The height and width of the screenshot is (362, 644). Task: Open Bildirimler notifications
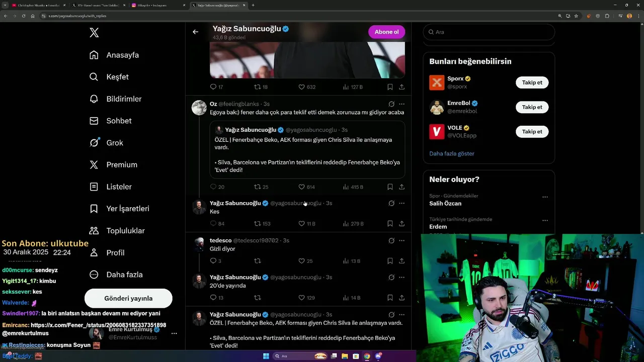(115, 99)
